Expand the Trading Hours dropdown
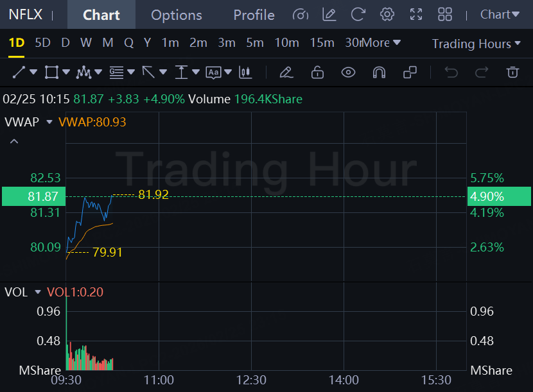Viewport: 533px width, 392px height. click(x=476, y=44)
